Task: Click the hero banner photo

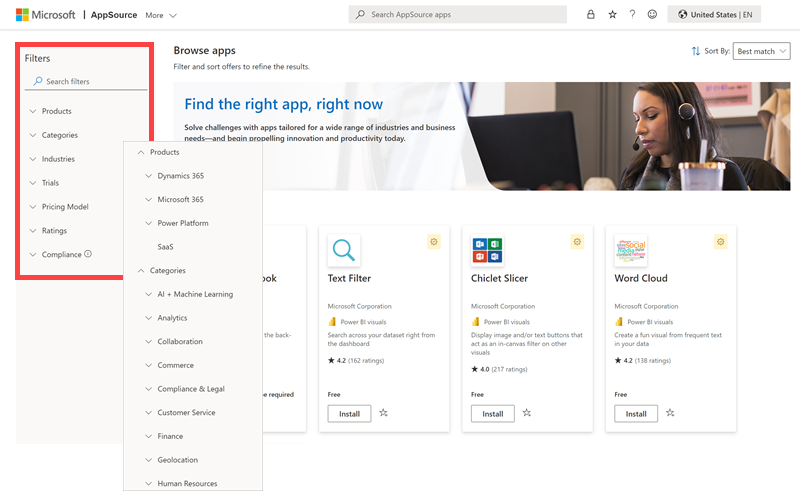Action: pyautogui.click(x=628, y=136)
